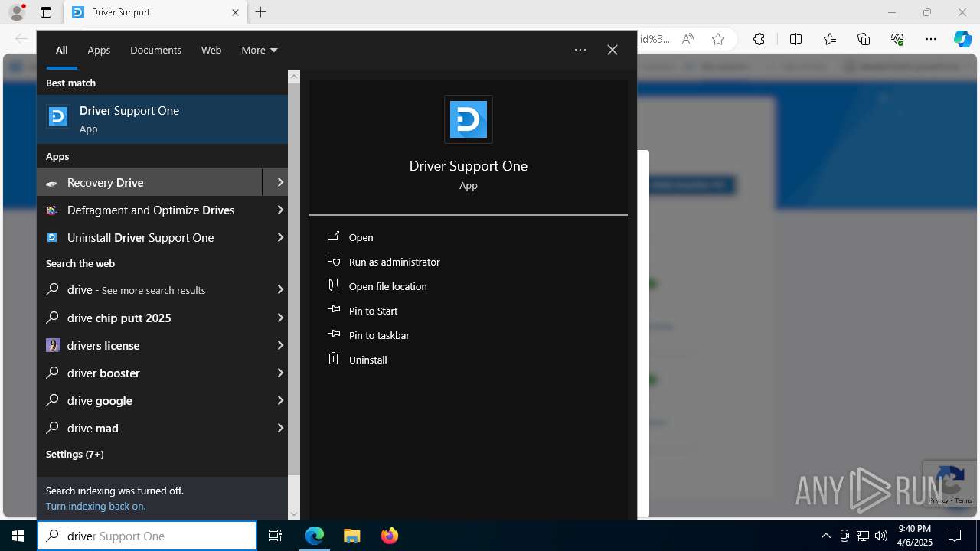Choose Open file location action
This screenshot has width=980, height=551.
[x=388, y=286]
